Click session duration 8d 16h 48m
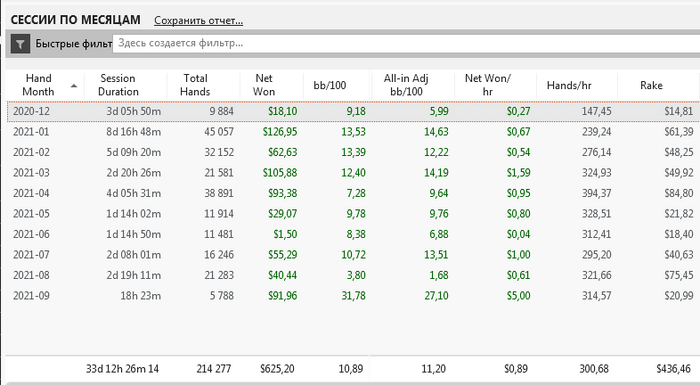This screenshot has width=700, height=385. point(133,132)
